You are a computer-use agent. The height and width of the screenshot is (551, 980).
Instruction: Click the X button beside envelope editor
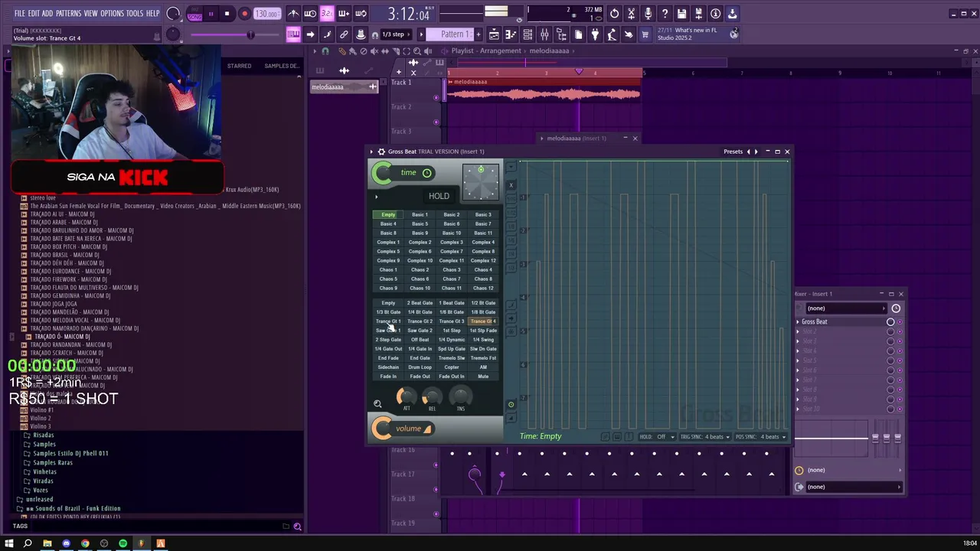511,185
